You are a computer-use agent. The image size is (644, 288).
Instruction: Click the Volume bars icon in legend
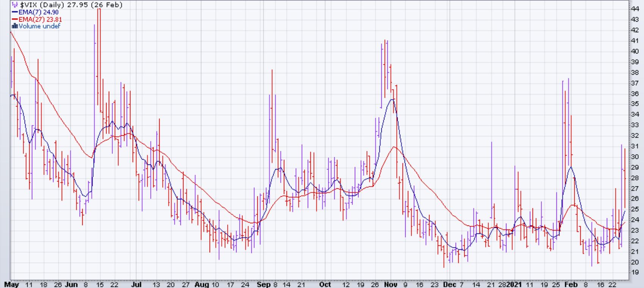(x=15, y=26)
